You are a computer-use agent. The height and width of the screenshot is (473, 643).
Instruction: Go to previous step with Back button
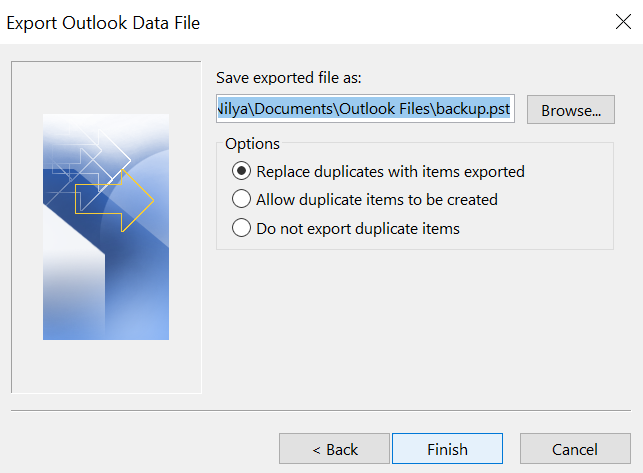(334, 449)
